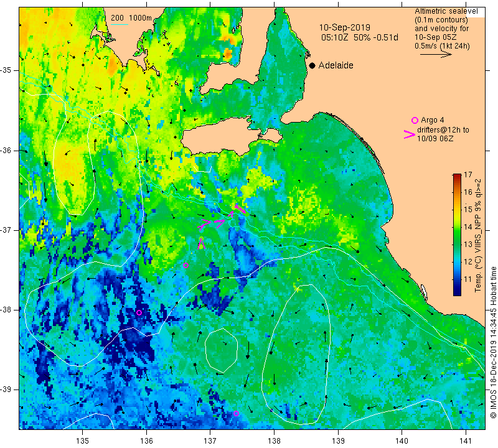
Task: Click the '10-Sep-2019' date text
Action: point(345,27)
